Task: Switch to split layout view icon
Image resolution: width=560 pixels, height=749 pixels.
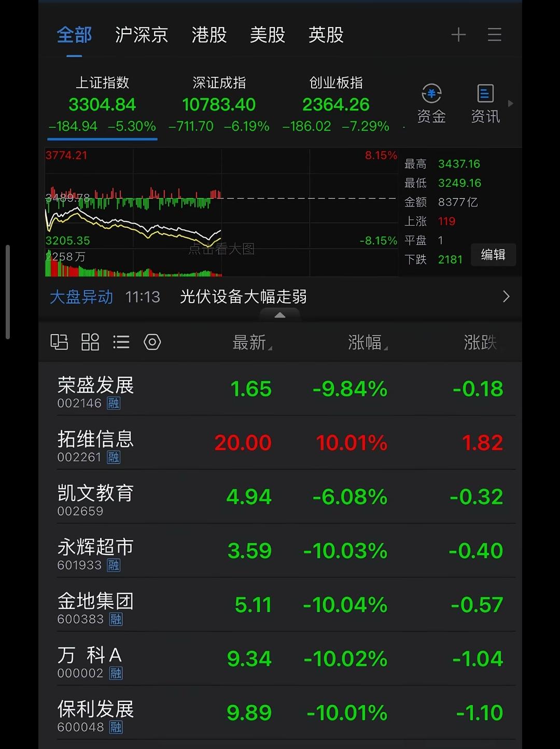Action: (59, 342)
